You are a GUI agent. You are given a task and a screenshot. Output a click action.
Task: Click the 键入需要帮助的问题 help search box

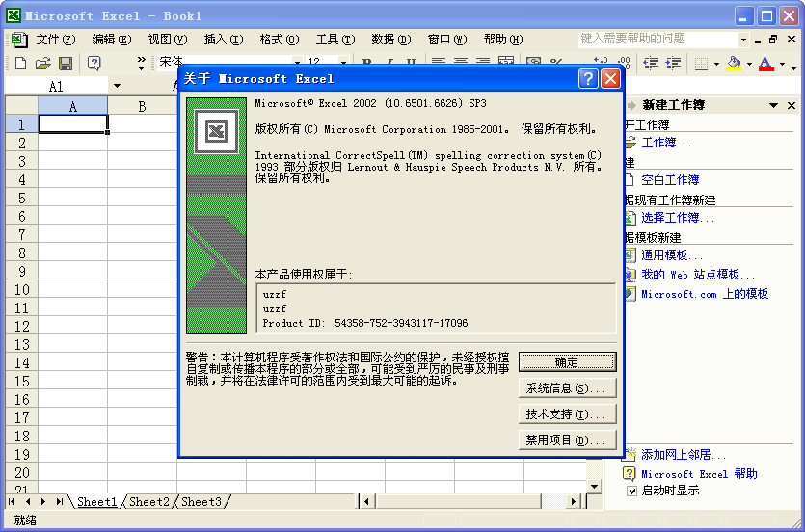click(x=658, y=39)
